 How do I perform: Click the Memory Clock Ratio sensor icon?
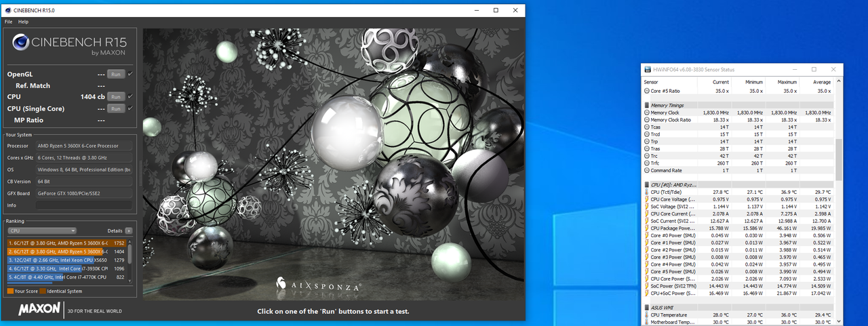click(646, 119)
